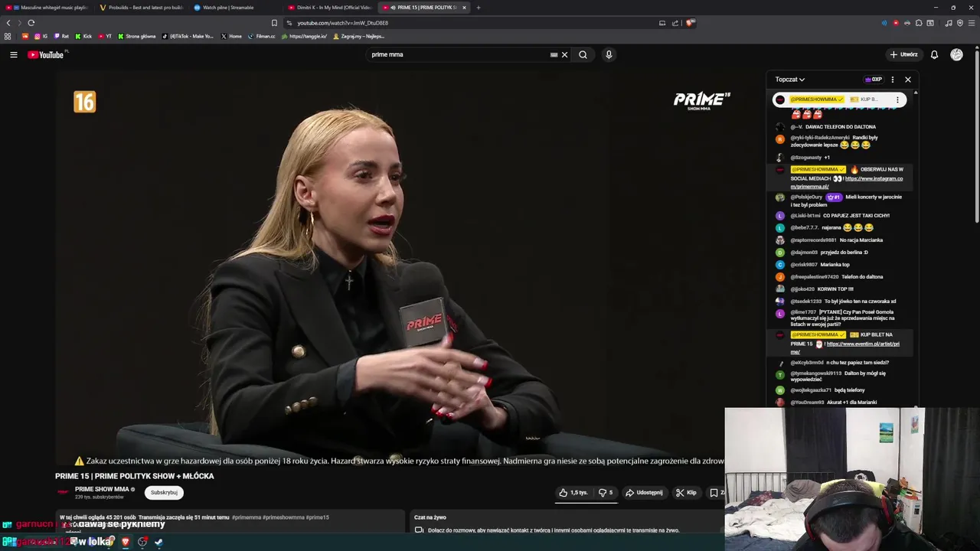
Task: Click in the prime mma search field
Action: [x=459, y=54]
